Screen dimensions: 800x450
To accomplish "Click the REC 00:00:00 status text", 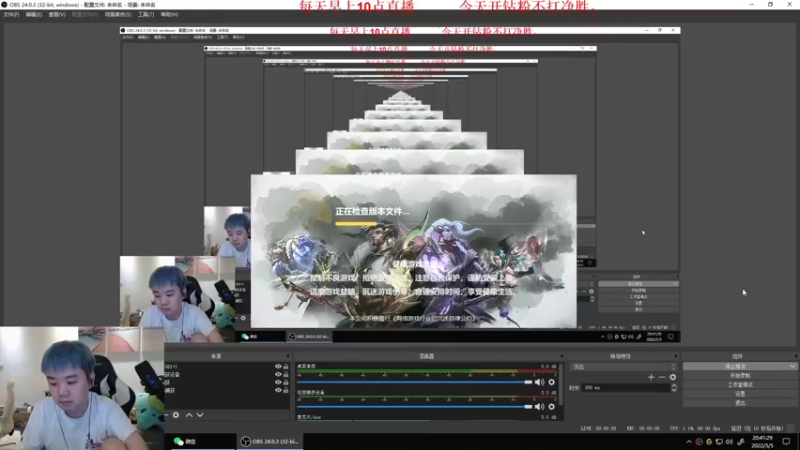I will (642, 429).
